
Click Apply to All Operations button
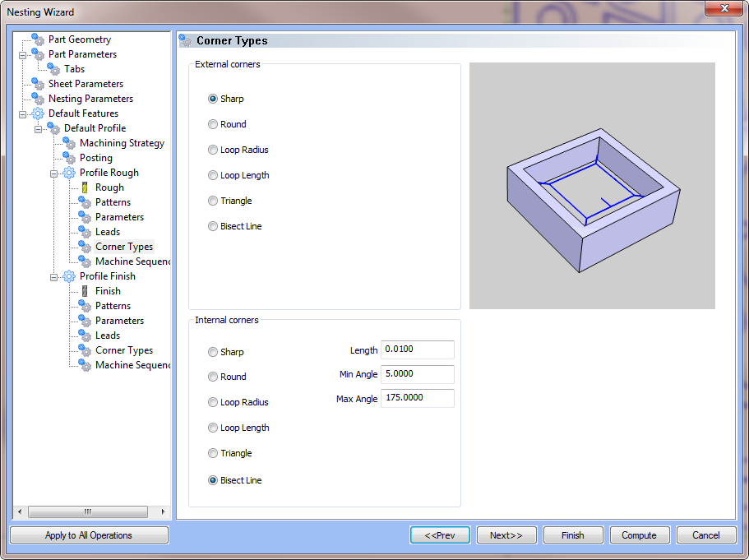tap(89, 535)
